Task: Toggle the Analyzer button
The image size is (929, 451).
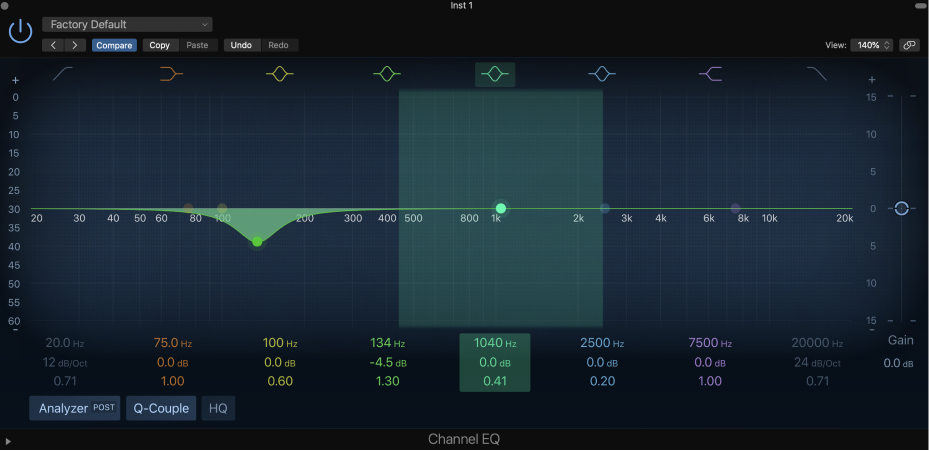Action: [x=75, y=408]
